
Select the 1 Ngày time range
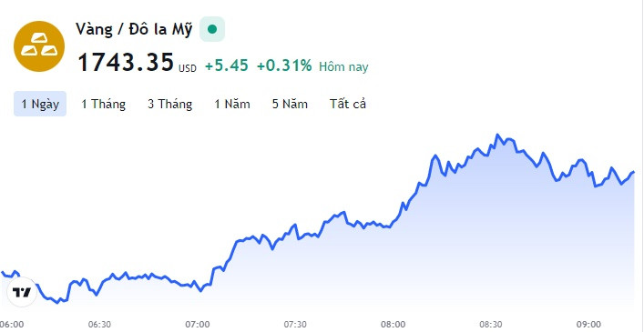(x=40, y=104)
